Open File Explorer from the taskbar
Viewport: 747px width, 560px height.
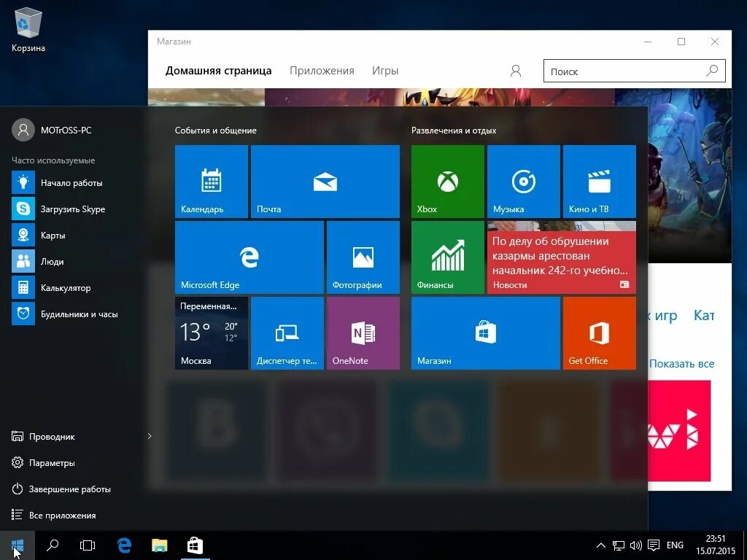point(160,545)
